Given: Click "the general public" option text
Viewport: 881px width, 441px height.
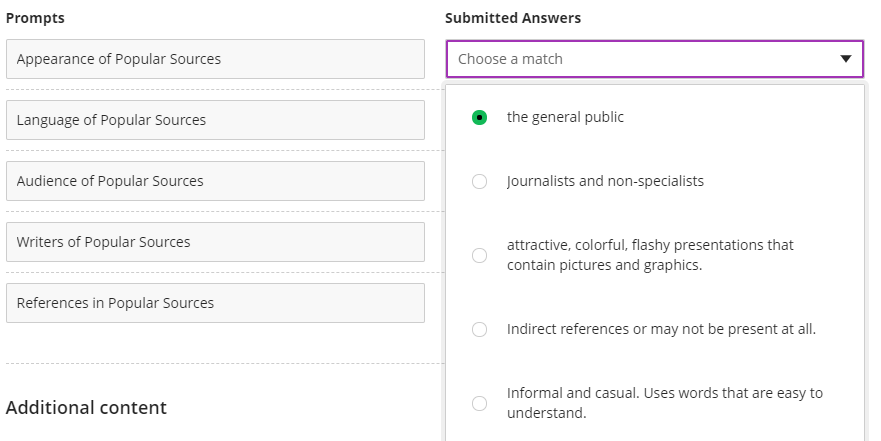Looking at the screenshot, I should pos(565,117).
